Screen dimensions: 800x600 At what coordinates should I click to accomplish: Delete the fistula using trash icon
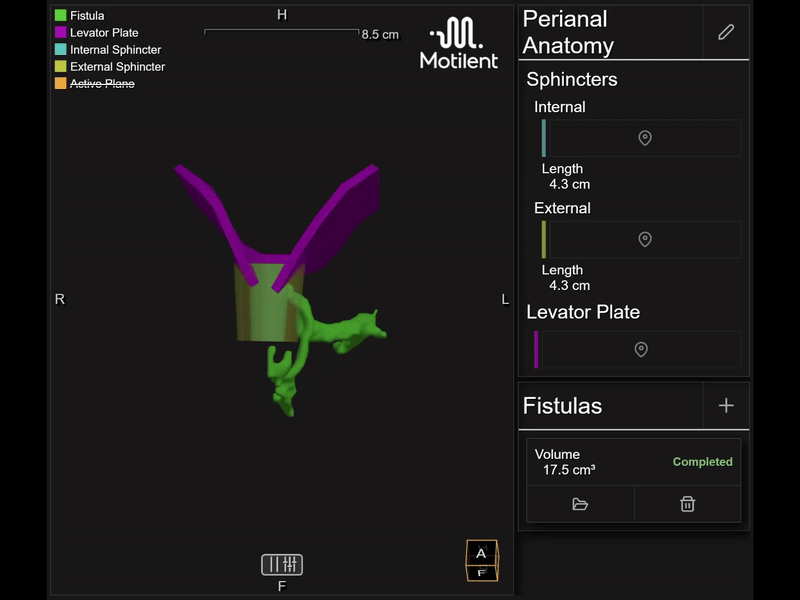click(687, 504)
